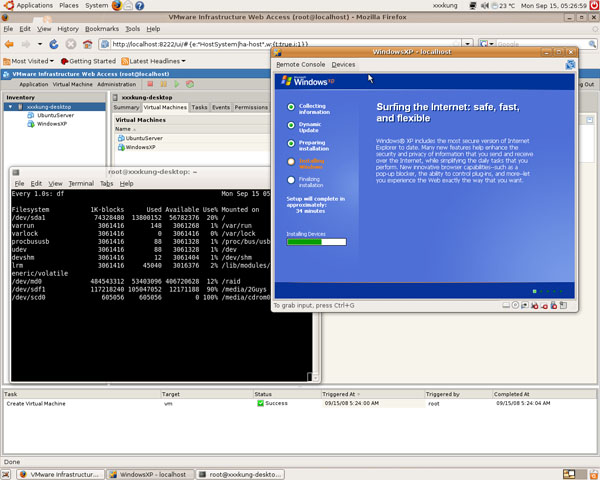Collapse the xxxkung-desktop inventory tree node
This screenshot has width=600, height=480.
point(10,107)
